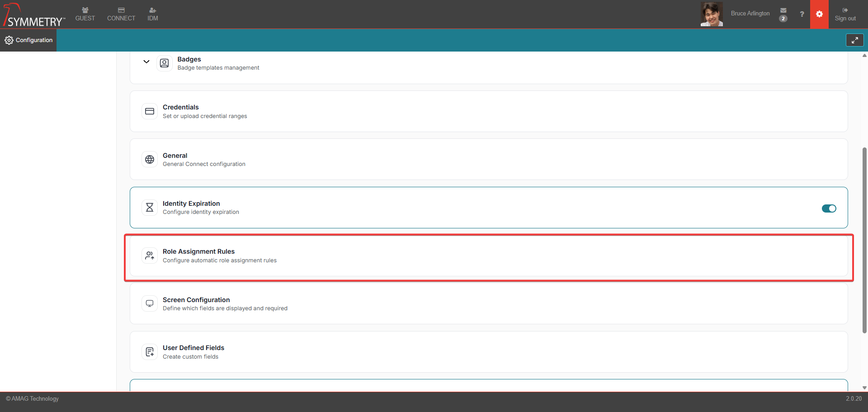Click the Screen Configuration monitor icon

point(150,303)
